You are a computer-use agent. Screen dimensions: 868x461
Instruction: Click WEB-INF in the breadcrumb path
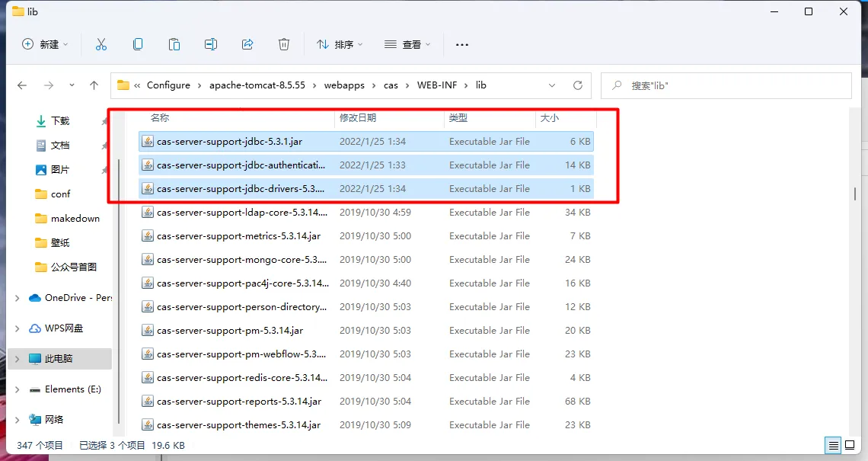(437, 85)
